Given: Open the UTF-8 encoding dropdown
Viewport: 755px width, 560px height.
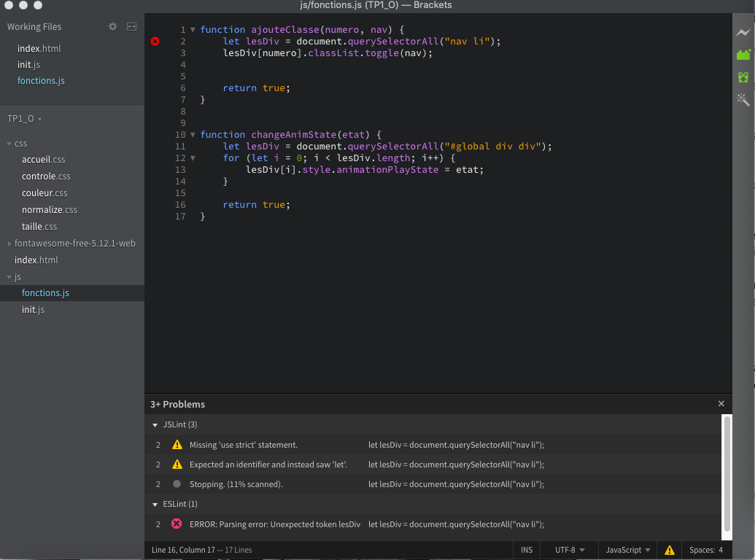Looking at the screenshot, I should point(570,550).
